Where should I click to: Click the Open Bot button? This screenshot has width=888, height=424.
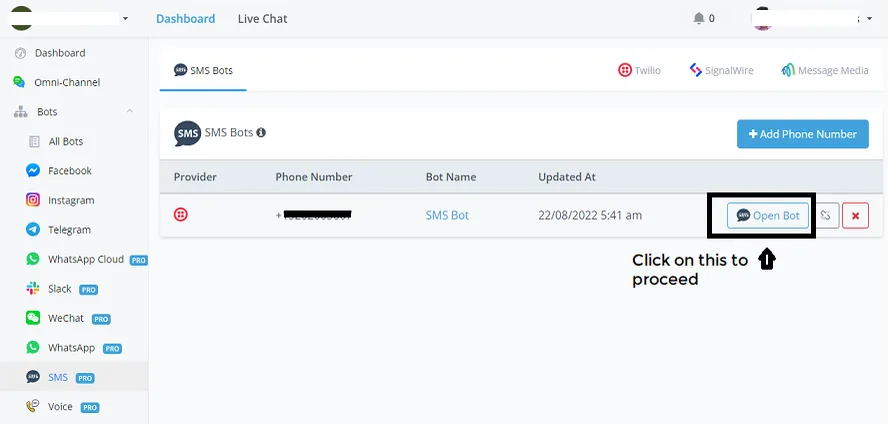(x=768, y=216)
